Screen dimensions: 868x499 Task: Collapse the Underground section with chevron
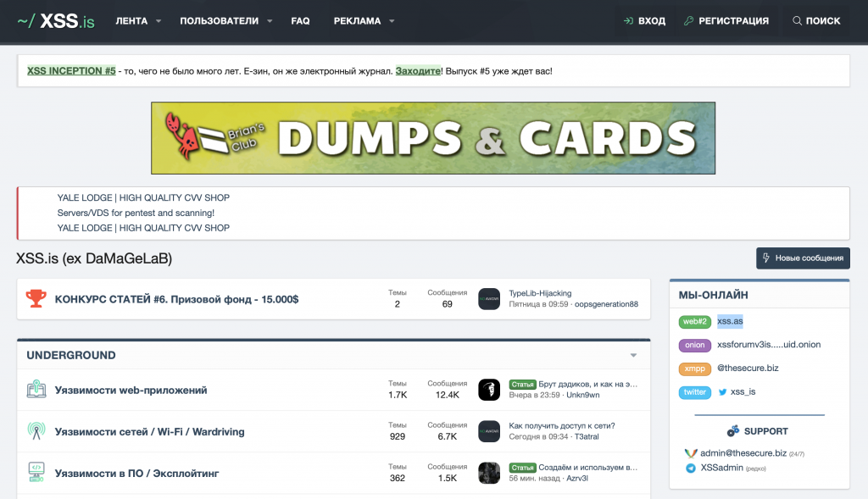pyautogui.click(x=633, y=355)
